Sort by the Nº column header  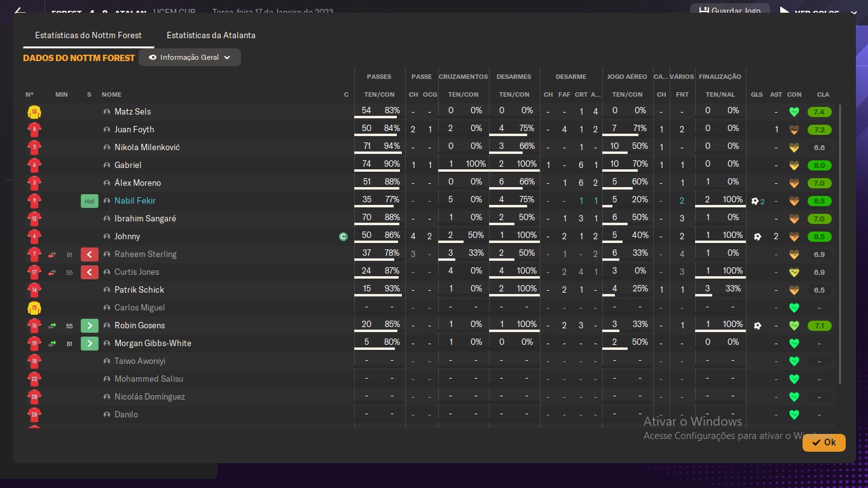tap(29, 95)
